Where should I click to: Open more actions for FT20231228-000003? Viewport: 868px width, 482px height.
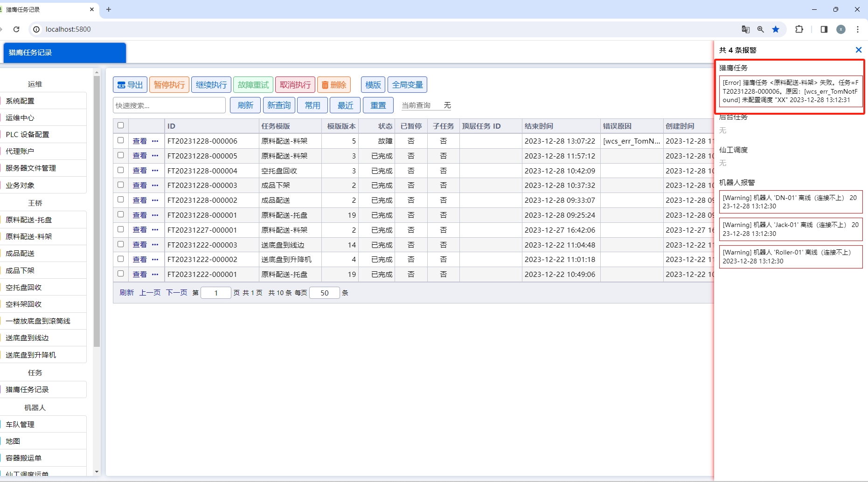(155, 185)
